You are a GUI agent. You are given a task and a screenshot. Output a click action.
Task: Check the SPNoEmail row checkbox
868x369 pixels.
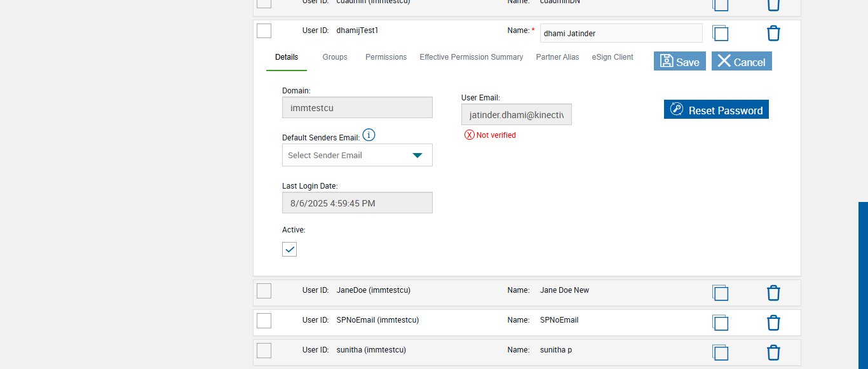(x=264, y=321)
